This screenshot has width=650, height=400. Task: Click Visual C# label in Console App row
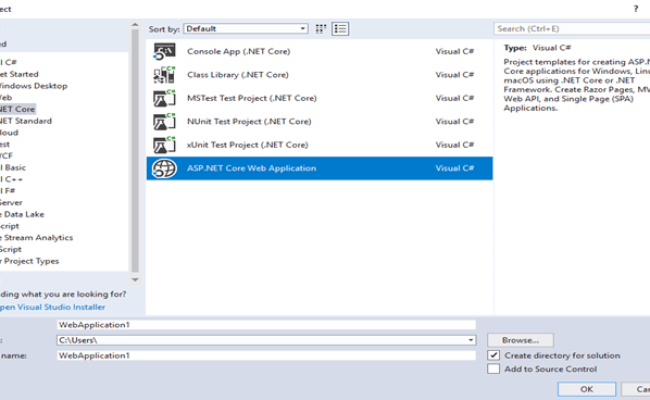[x=454, y=51]
